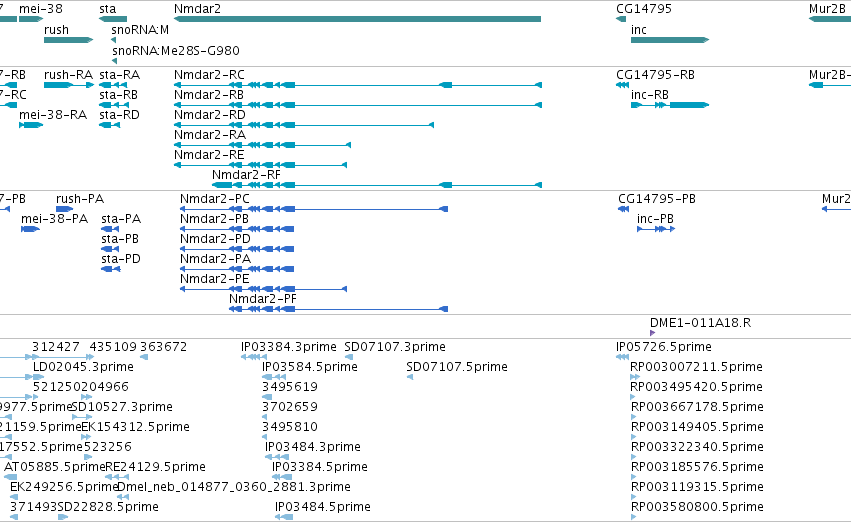
Task: Select the RP003580800.5prime EST label
Action: pos(697,507)
